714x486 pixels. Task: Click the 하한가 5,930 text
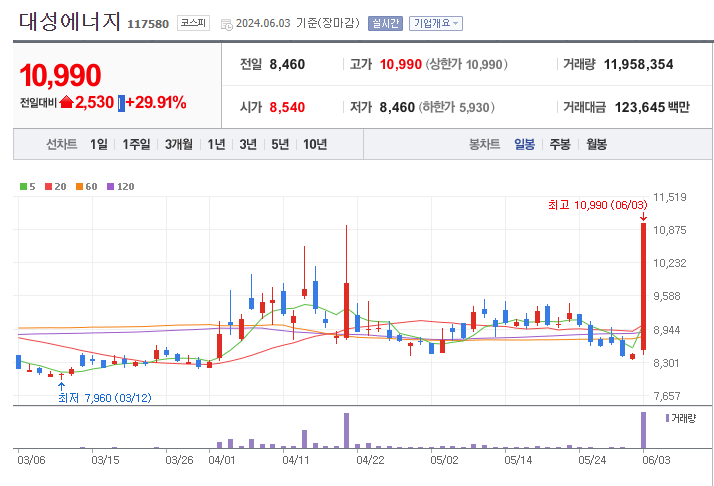(x=456, y=107)
